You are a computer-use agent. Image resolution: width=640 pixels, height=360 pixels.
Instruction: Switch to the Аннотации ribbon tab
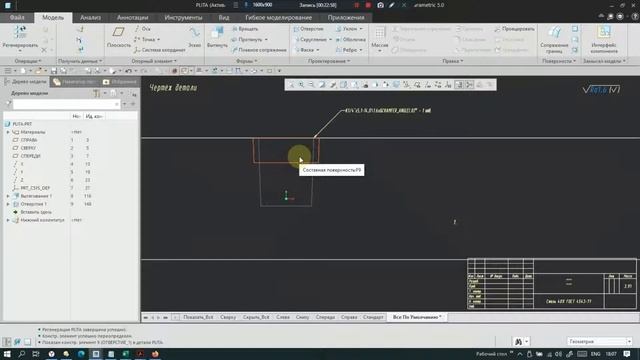pyautogui.click(x=132, y=18)
